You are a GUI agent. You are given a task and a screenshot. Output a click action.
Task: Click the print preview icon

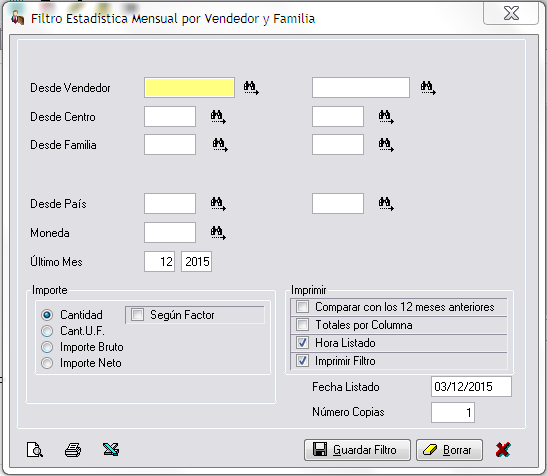(x=35, y=449)
